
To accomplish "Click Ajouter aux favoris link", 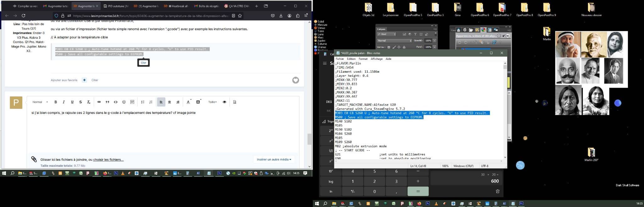I will pyautogui.click(x=64, y=80).
